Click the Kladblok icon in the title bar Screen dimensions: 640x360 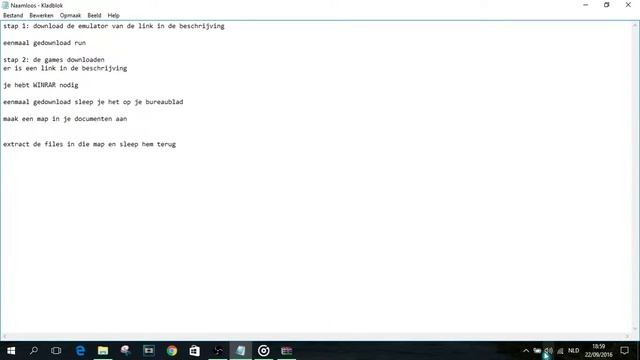tap(5, 5)
